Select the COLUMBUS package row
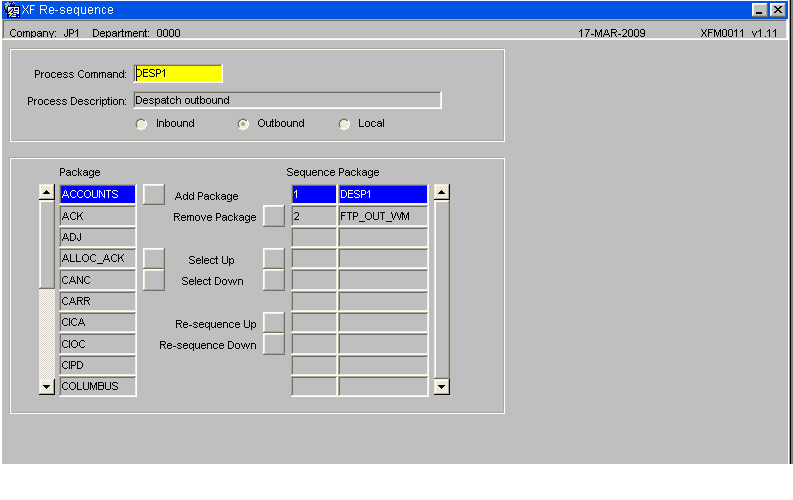Image resolution: width=793 pixels, height=500 pixels. [x=98, y=386]
